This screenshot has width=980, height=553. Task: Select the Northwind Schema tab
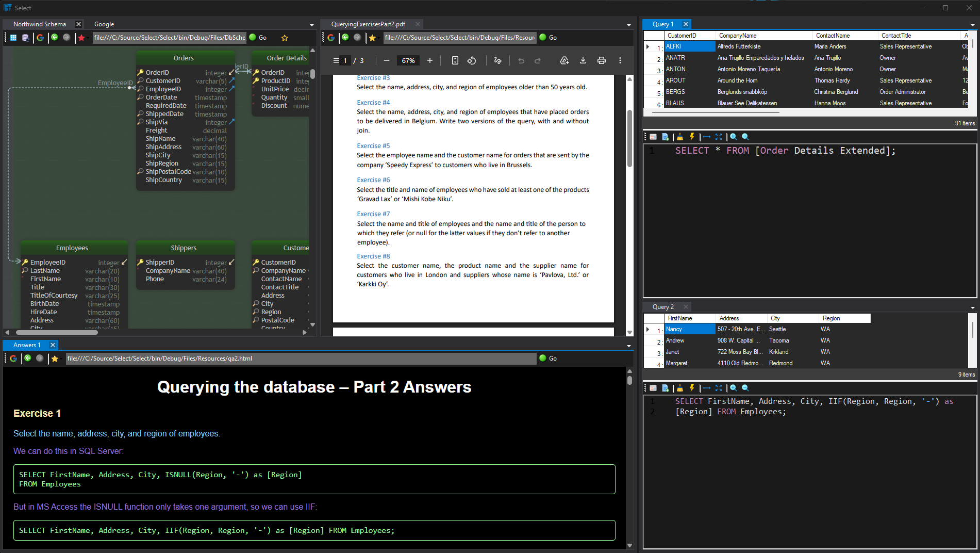point(40,24)
